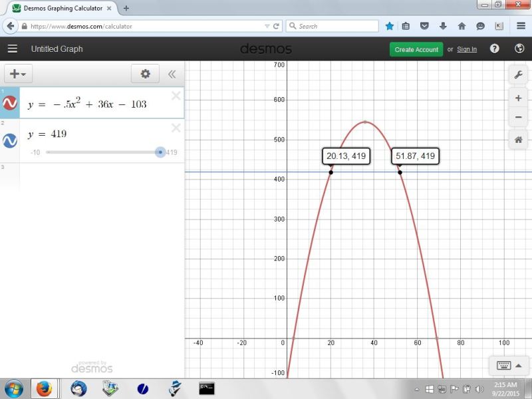
Task: Toggle visibility of the red parabola expression
Action: coord(10,103)
